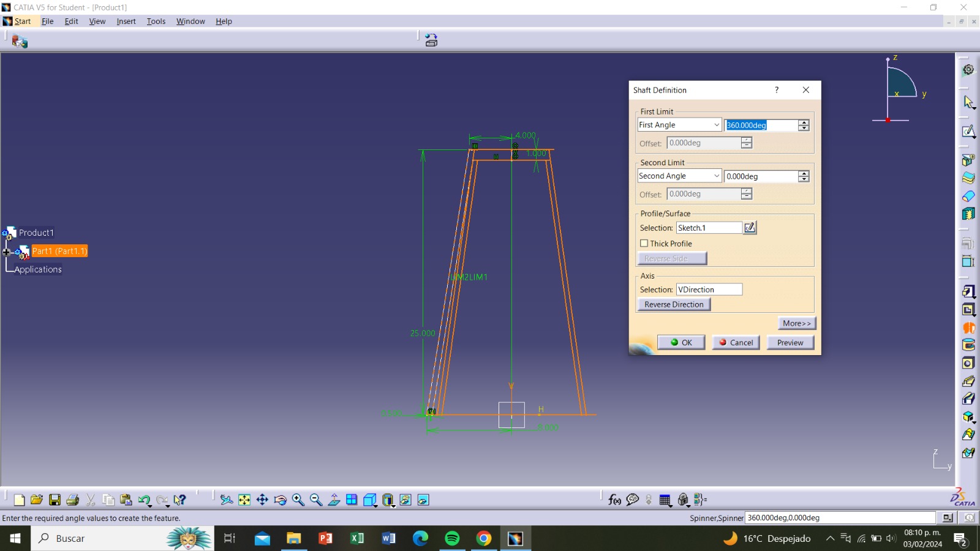
Task: Click the Hole tool icon in right toolbar
Action: [968, 363]
